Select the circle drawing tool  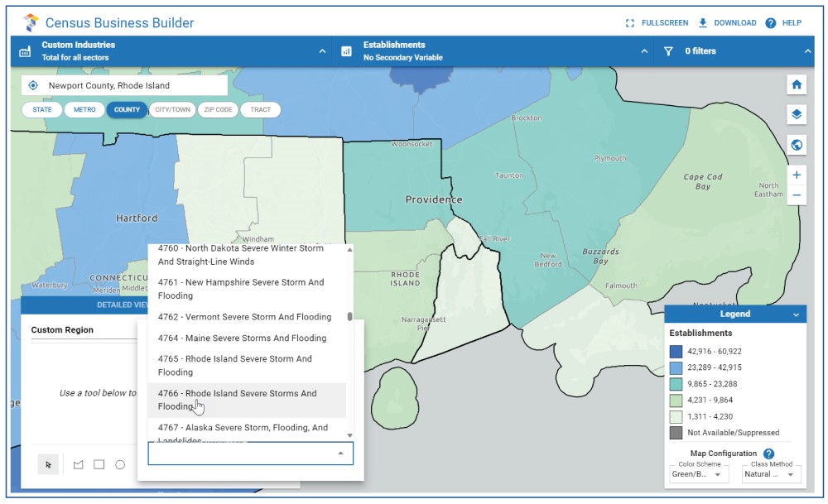(120, 464)
